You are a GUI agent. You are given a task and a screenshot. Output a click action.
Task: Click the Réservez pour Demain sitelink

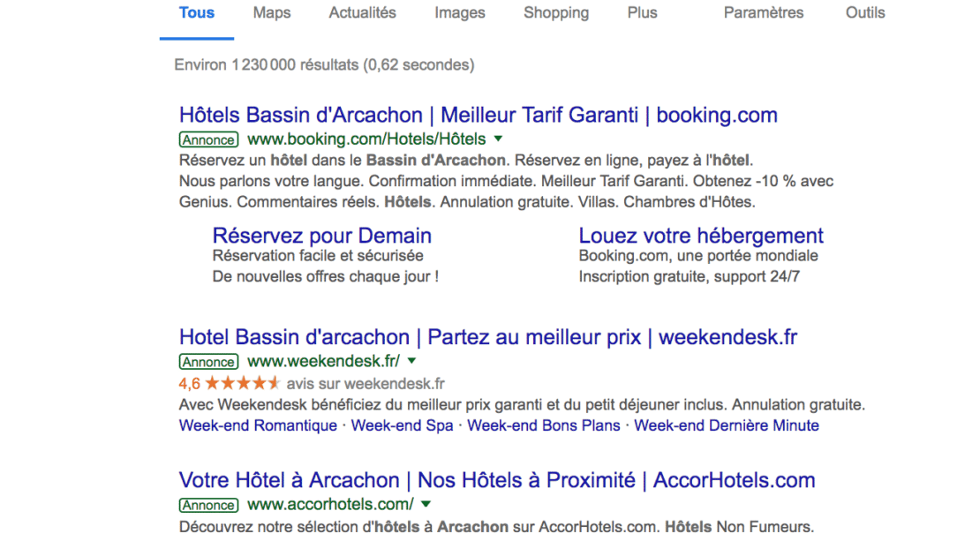pos(322,236)
